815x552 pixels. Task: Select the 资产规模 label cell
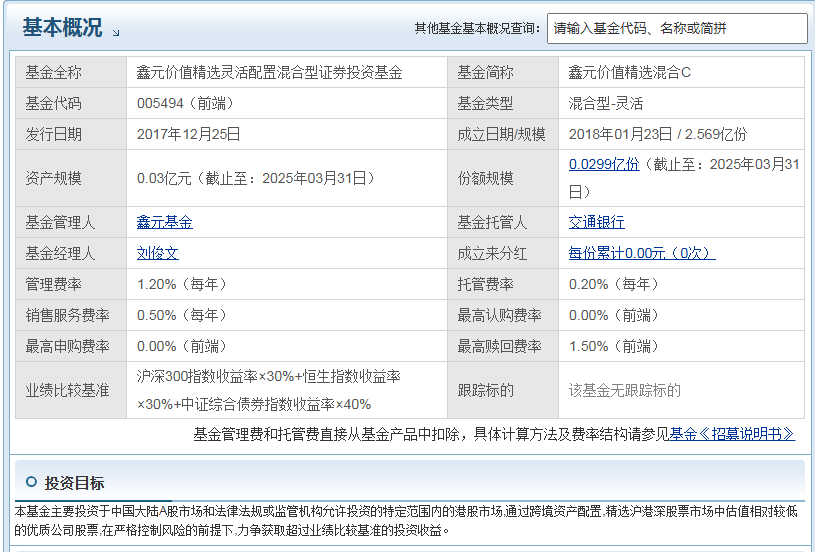71,178
